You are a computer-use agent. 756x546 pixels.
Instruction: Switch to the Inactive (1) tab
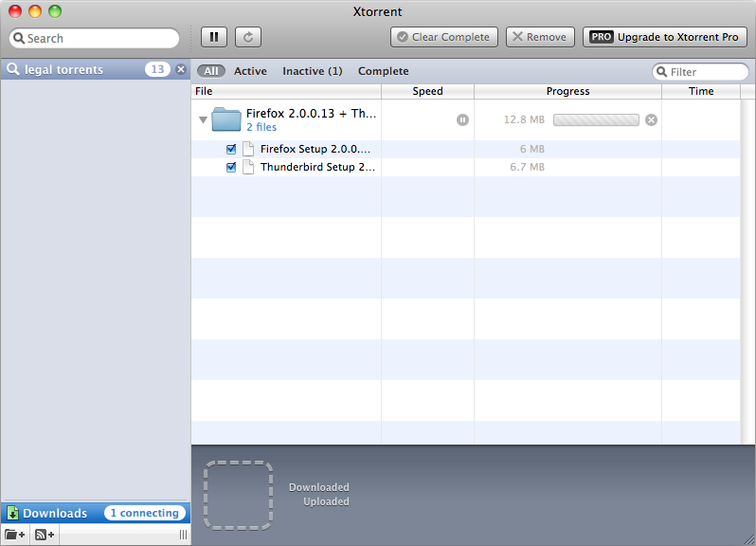tap(313, 71)
